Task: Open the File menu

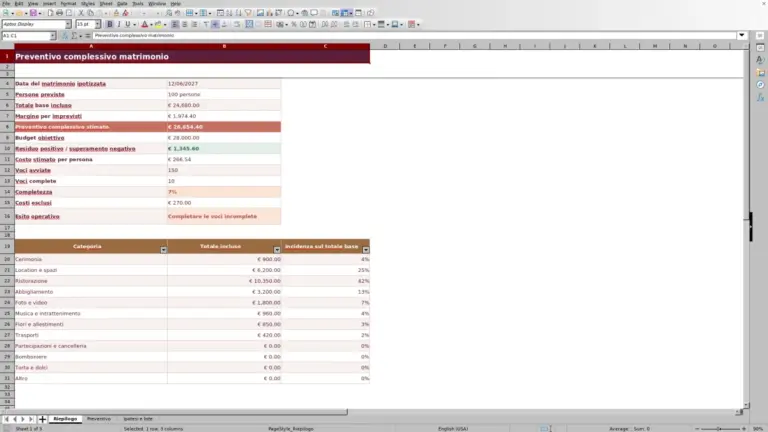Action: (x=5, y=3)
